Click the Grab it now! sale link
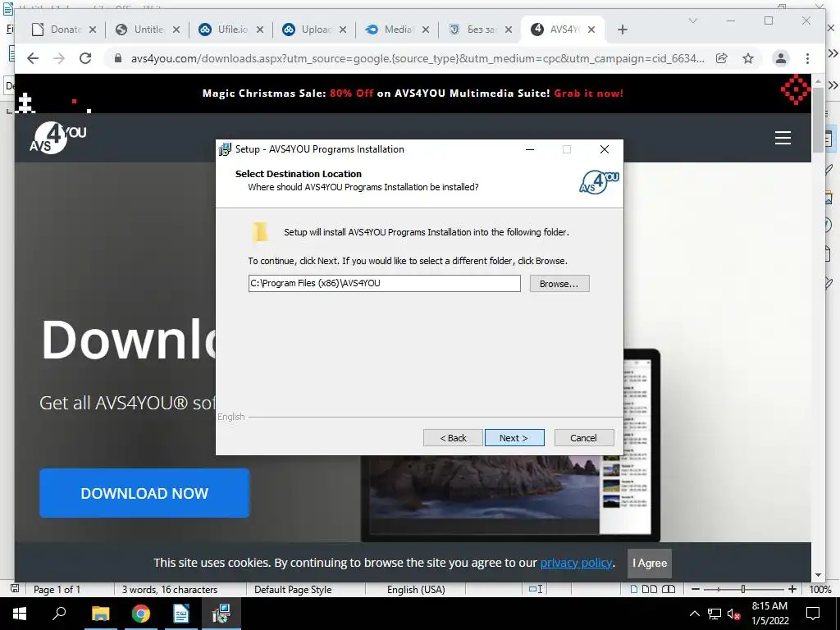Viewport: 840px width, 630px height. [x=588, y=94]
